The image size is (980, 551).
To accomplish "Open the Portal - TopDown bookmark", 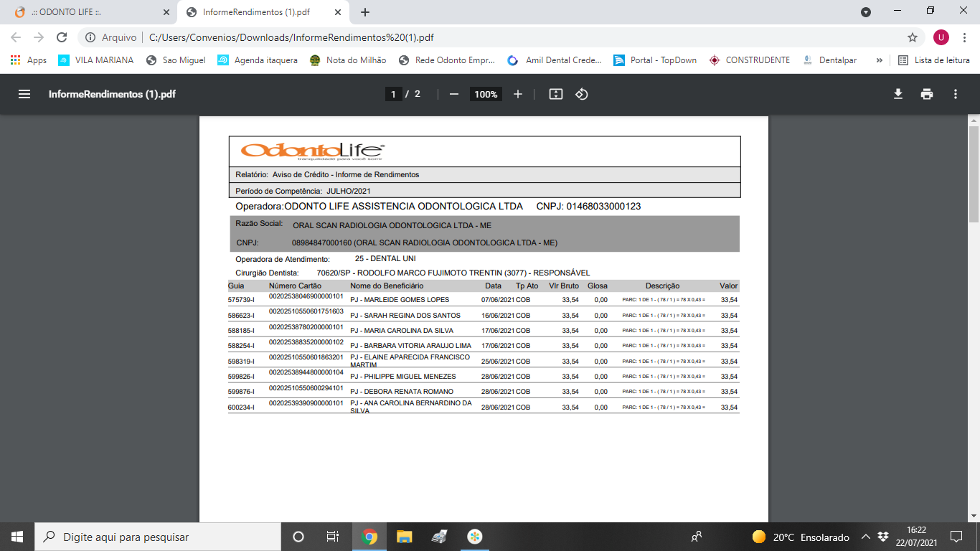I will pyautogui.click(x=656, y=60).
